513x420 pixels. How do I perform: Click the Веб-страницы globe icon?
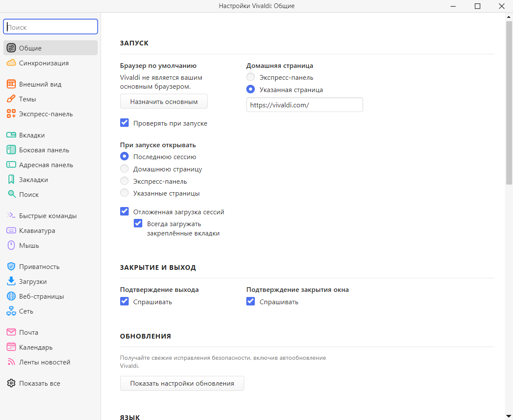[x=11, y=296]
